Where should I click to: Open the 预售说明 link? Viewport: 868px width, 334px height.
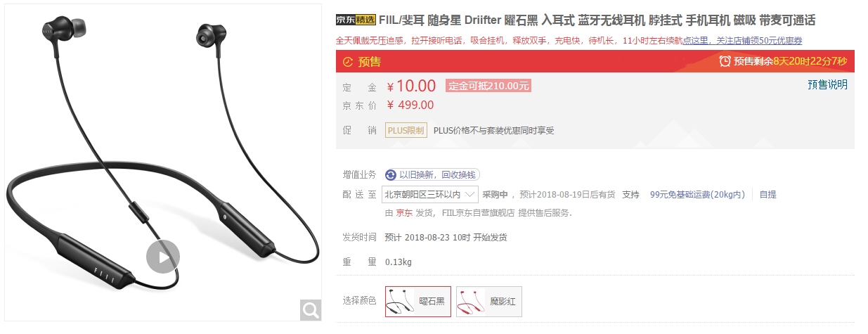[827, 84]
